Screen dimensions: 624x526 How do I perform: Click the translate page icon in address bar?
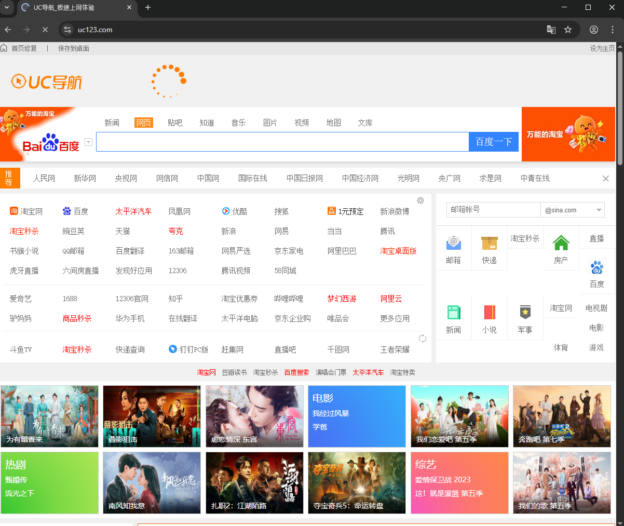(x=550, y=29)
